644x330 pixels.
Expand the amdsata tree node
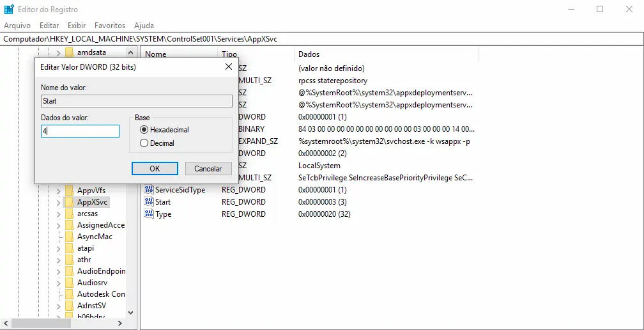tap(58, 52)
